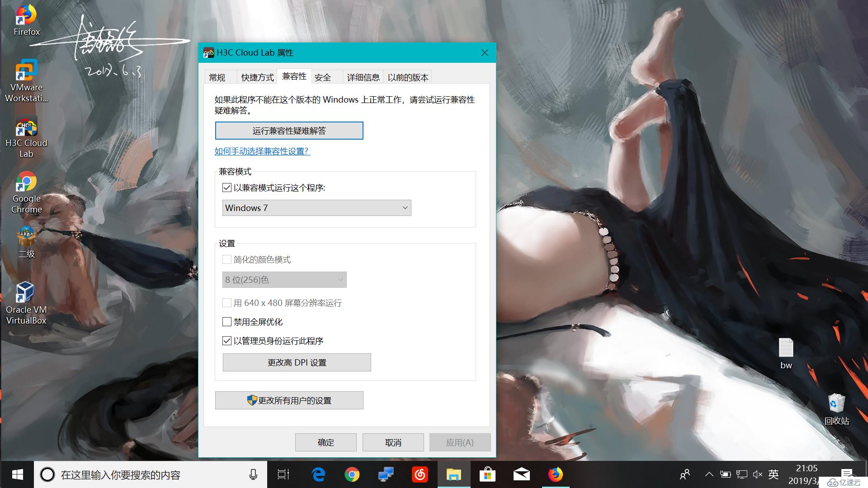Click the muted volume tray icon
Screen dimensions: 868x488
tap(758, 474)
